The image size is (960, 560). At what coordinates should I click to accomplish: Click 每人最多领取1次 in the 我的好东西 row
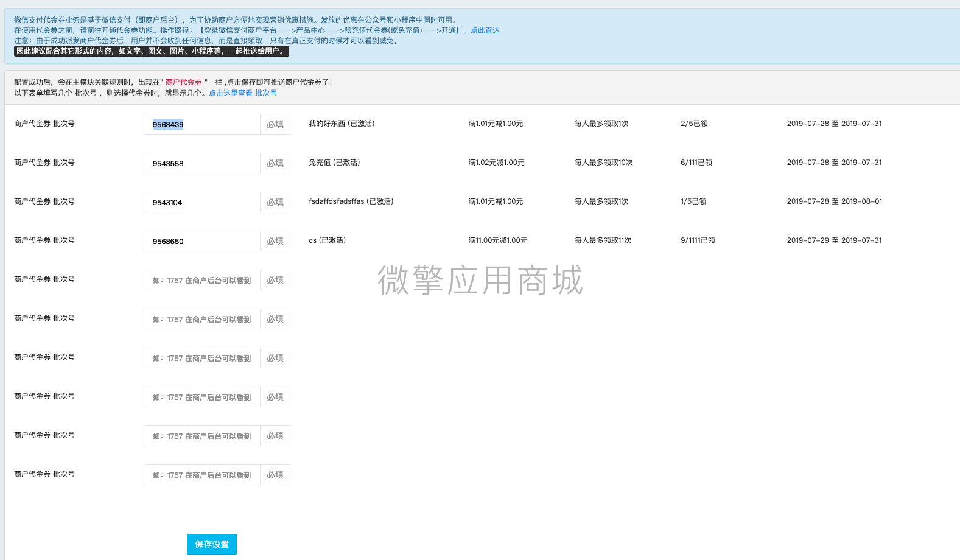click(601, 124)
